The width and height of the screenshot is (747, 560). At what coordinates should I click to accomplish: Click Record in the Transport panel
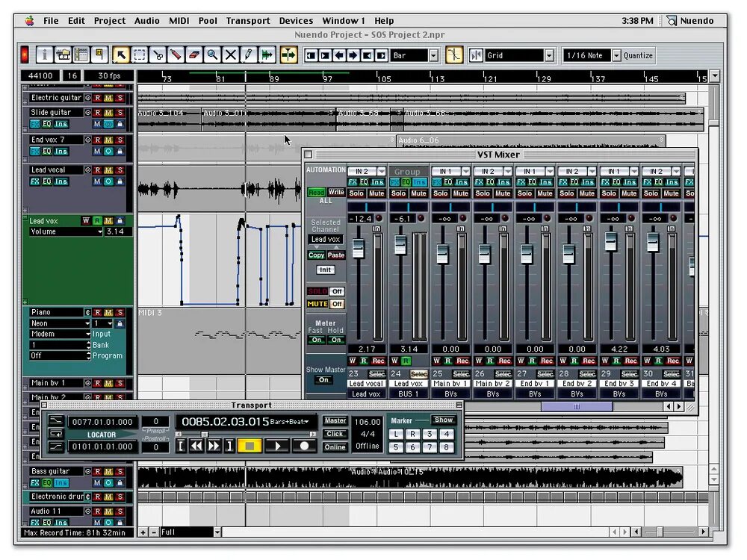305,447
